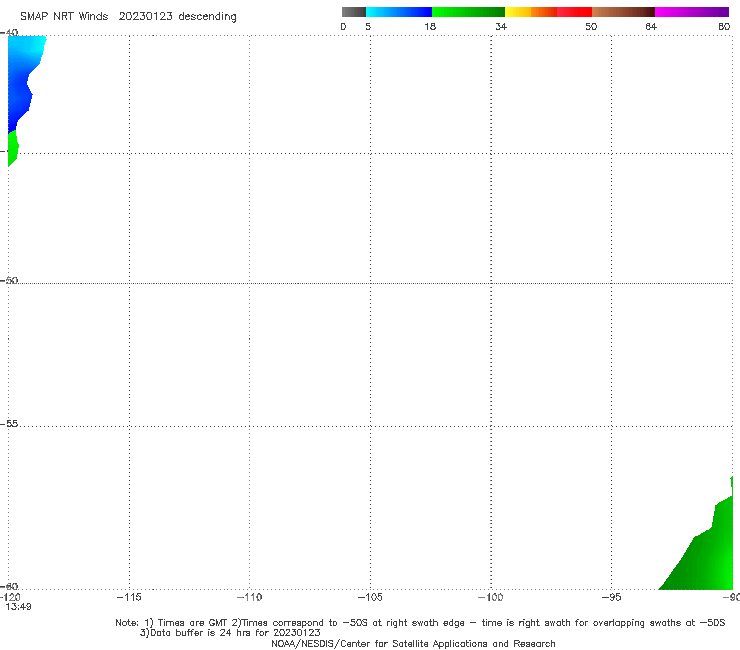Screen dimensions: 740x650
Task: Click the color bar tick label 64
Action: tap(651, 26)
